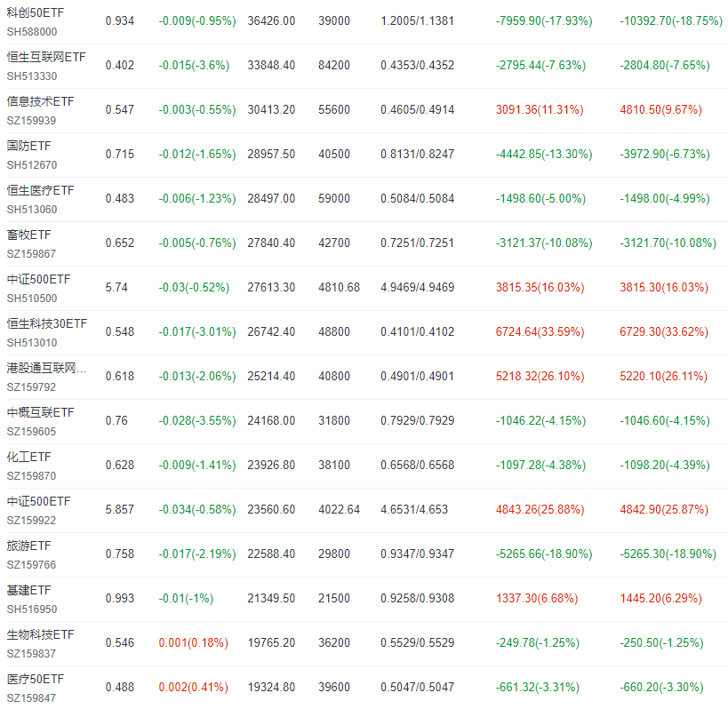Click the 基建ETF fund name
This screenshot has width=728, height=709.
coord(28,590)
